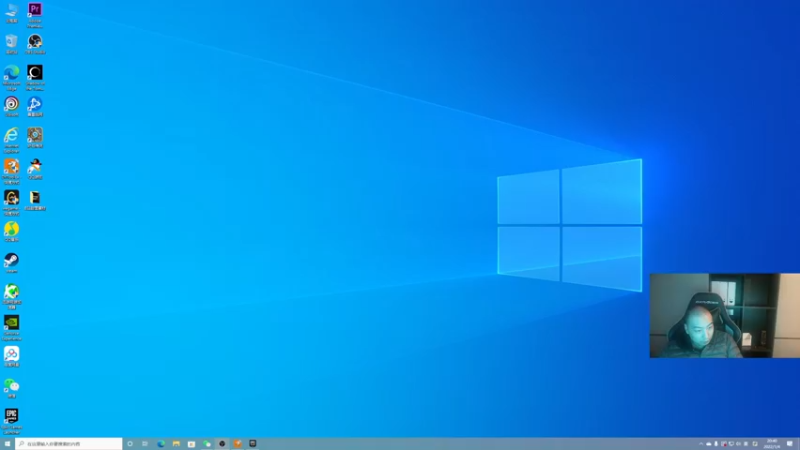
Task: Show hidden system tray icons
Action: tap(701, 444)
